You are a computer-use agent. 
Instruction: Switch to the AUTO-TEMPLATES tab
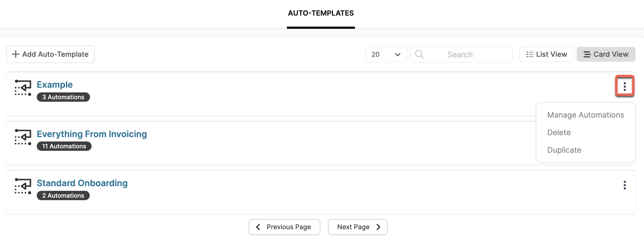coord(321,13)
